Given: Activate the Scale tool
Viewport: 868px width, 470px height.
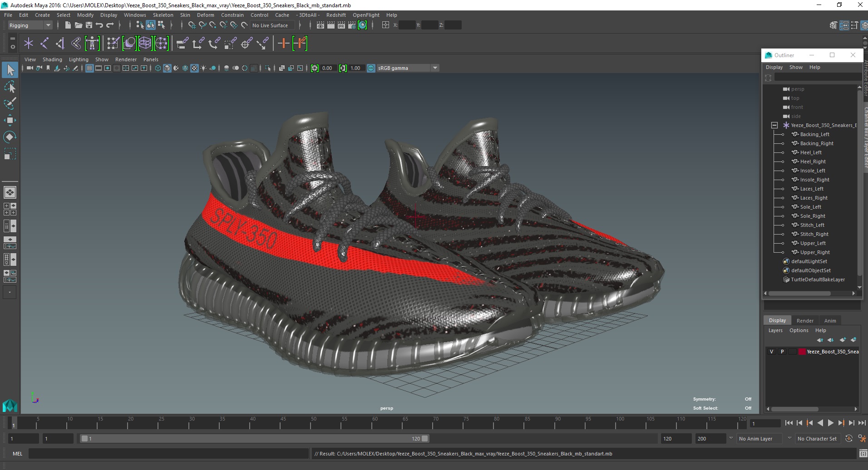Looking at the screenshot, I should 10,154.
